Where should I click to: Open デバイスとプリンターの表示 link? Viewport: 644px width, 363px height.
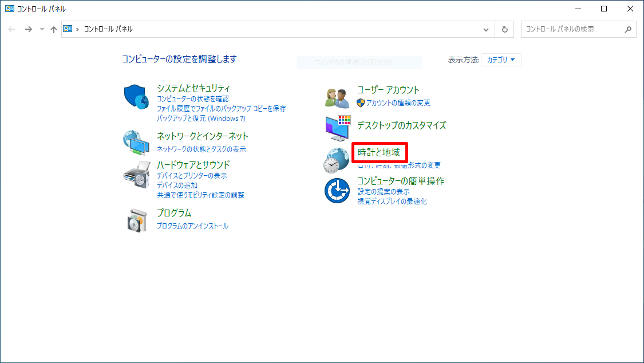[192, 176]
